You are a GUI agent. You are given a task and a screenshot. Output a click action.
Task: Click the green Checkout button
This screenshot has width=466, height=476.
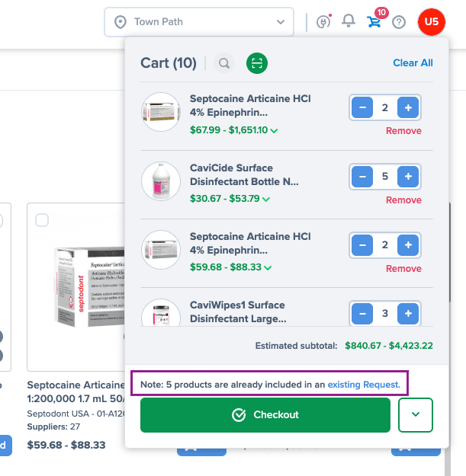[x=265, y=415]
